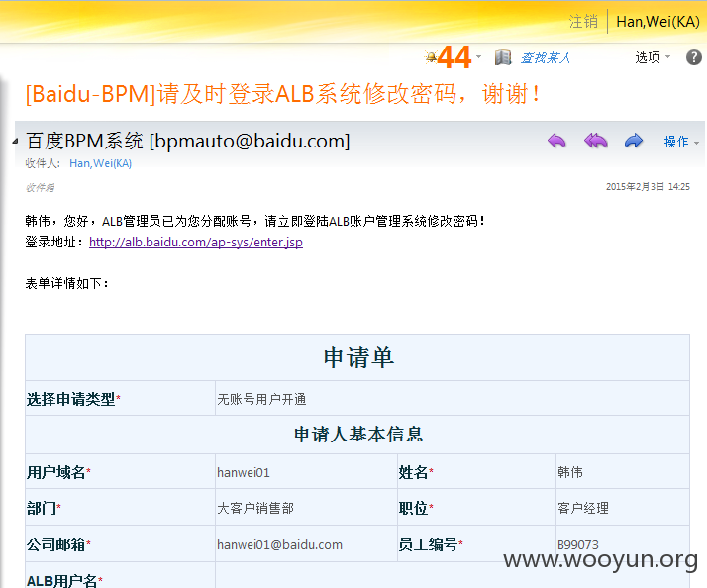
Task: Click the Han,Wei(KA) account name
Action: [657, 21]
